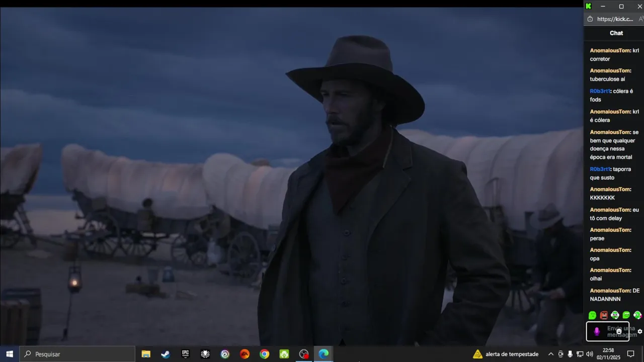This screenshot has width=644, height=362.
Task: Open the notifications action center icon
Action: [630, 354]
